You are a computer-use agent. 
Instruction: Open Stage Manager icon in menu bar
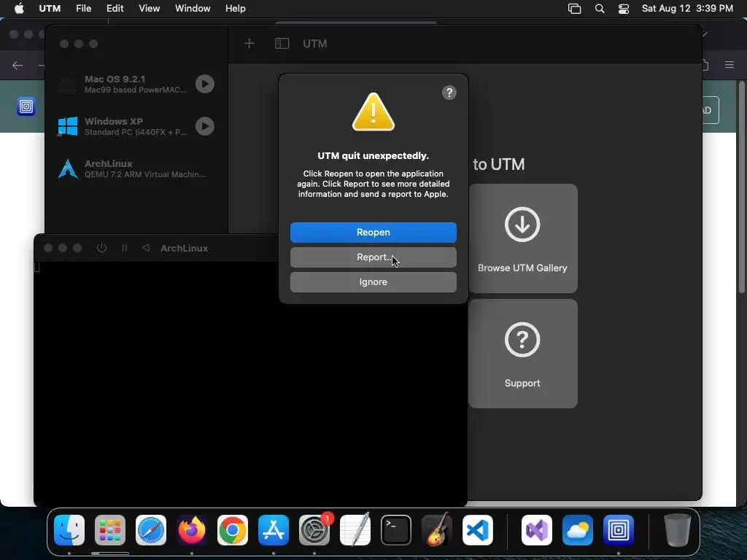[x=575, y=9]
